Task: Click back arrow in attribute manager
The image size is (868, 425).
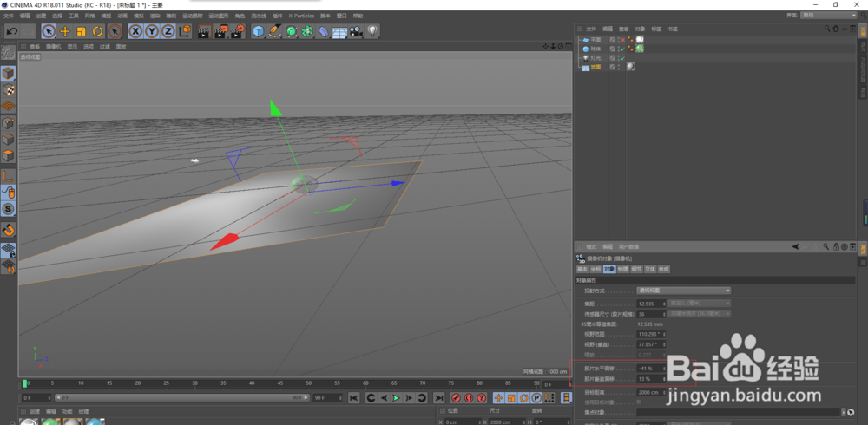Action: 795,246
